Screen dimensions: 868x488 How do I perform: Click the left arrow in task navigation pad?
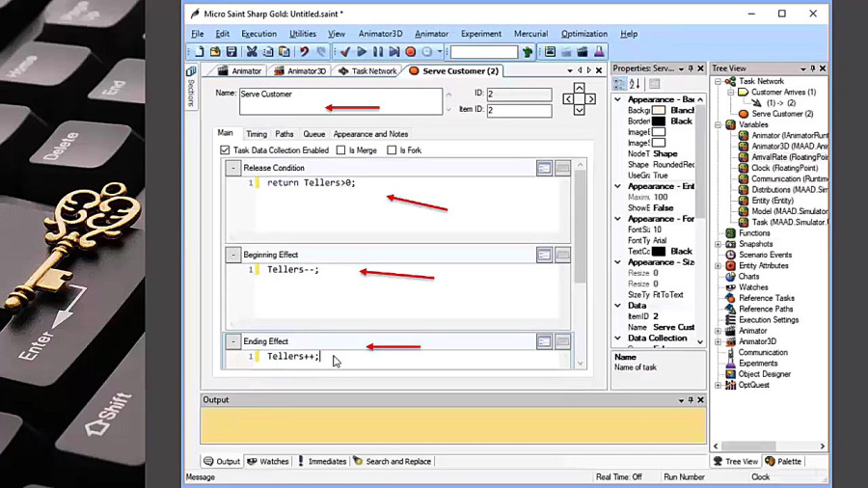(x=568, y=99)
